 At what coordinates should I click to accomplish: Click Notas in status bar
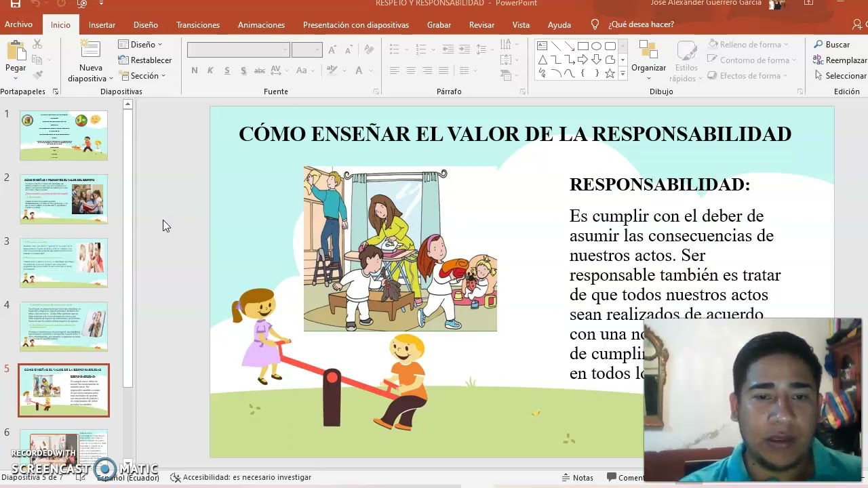tap(577, 477)
